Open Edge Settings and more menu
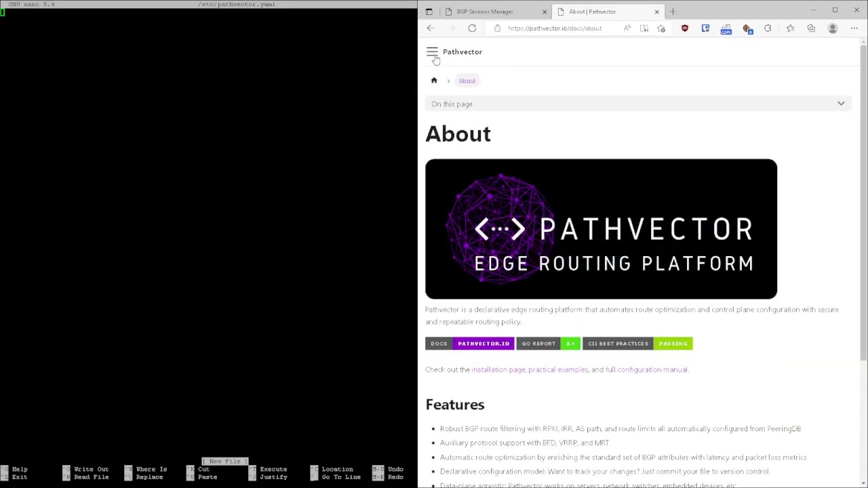This screenshot has height=488, width=868. [854, 28]
